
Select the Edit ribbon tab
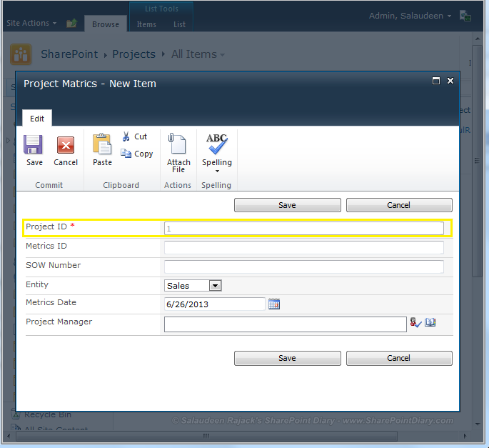(37, 119)
